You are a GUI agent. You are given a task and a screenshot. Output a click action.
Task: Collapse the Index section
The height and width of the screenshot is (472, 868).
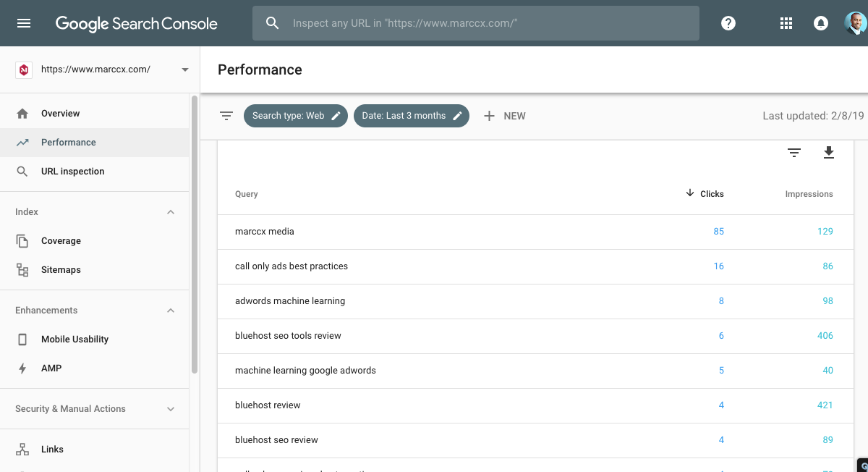coord(171,212)
